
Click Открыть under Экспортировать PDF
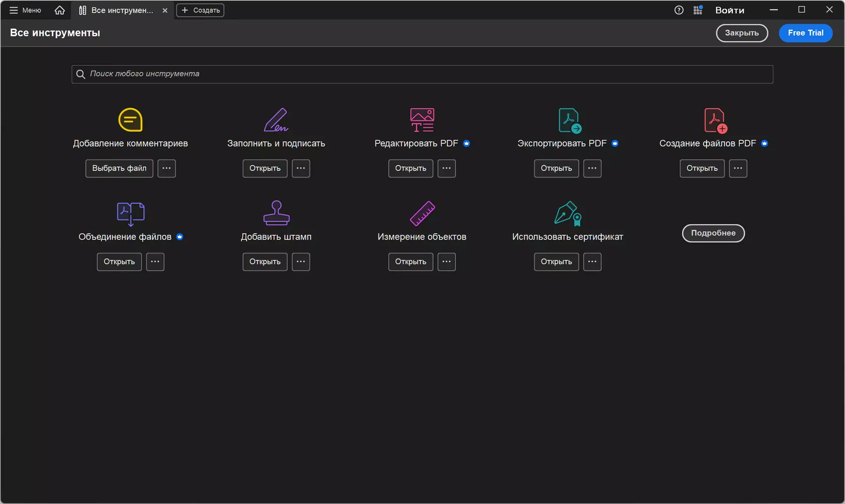pos(556,168)
